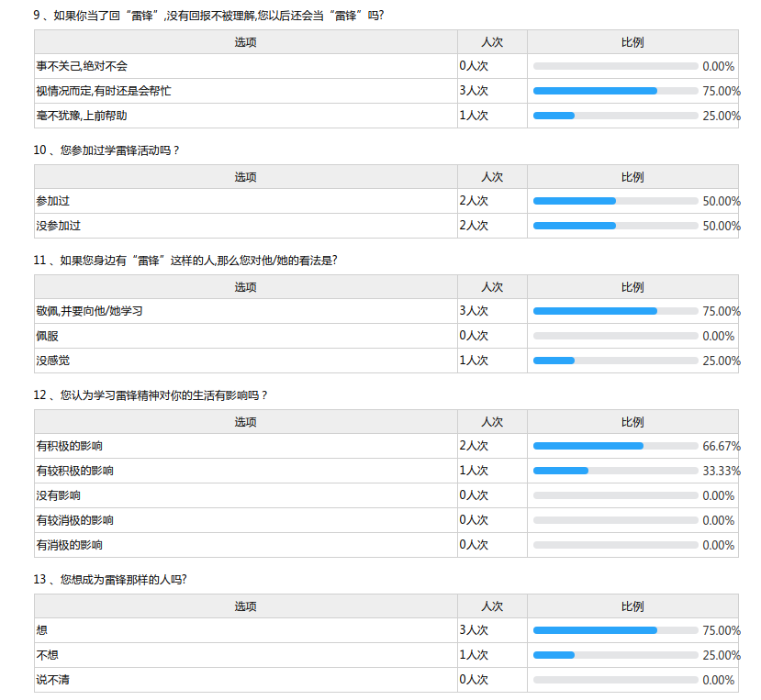Click question 11 title about people like "雷锋"
Image resolution: width=761 pixels, height=700 pixels.
[x=185, y=261]
